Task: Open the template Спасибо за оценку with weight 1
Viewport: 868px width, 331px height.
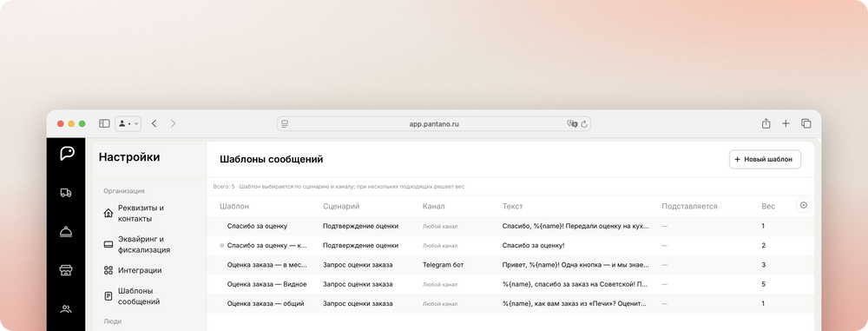Action: pyautogui.click(x=257, y=226)
